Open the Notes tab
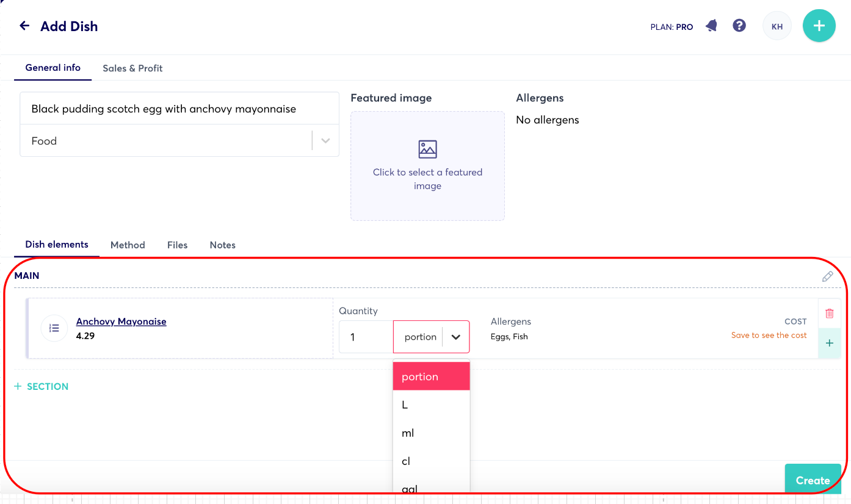Viewport: 851px width, 504px height. pos(223,245)
